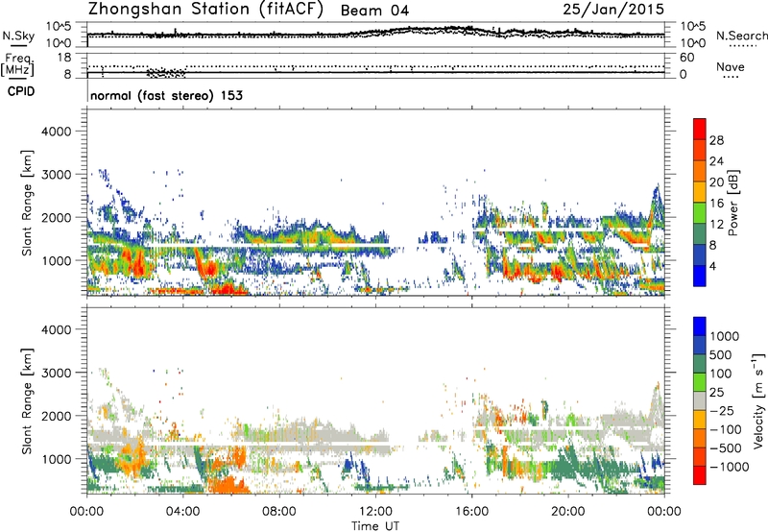Screen dimensions: 768x532
Task: Pick the yellow 16–20 dB Power colorbar segment
Action: (x=700, y=191)
